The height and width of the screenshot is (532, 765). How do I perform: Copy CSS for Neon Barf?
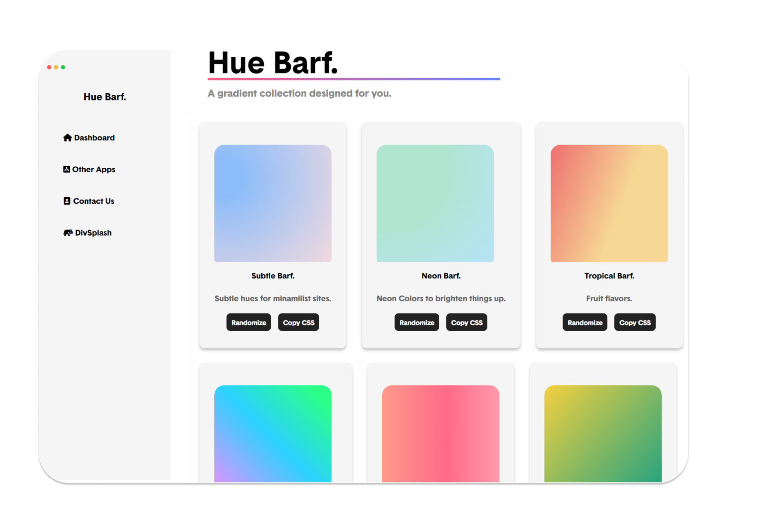(467, 323)
